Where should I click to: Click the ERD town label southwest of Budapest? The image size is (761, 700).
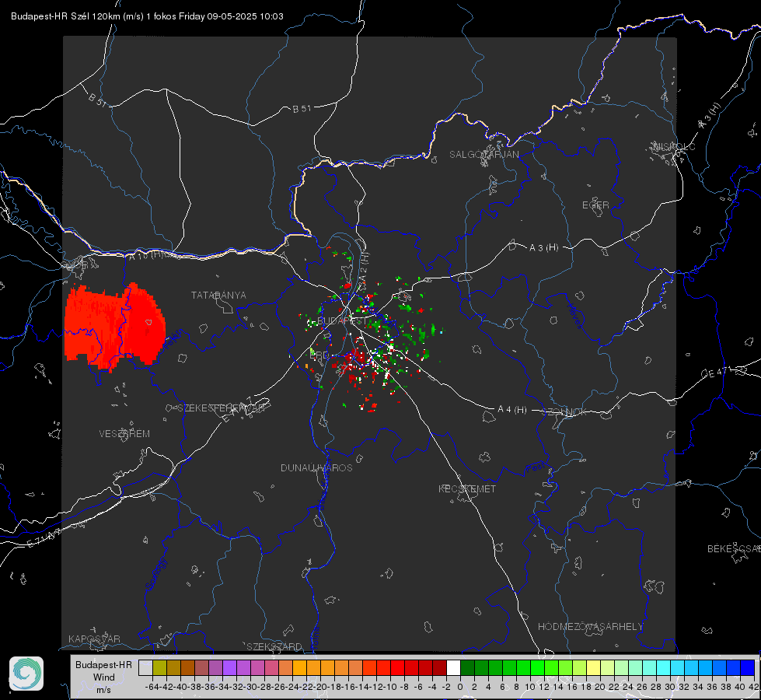click(x=319, y=355)
